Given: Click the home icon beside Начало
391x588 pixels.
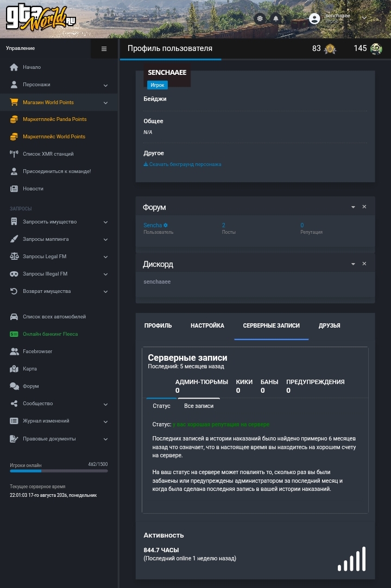Looking at the screenshot, I should [x=14, y=67].
